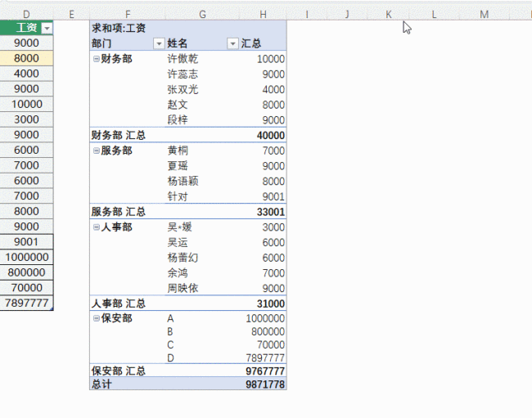The image size is (532, 418).
Task: Click the 财务部 汇总 subtotal row label
Action: pyautogui.click(x=119, y=135)
